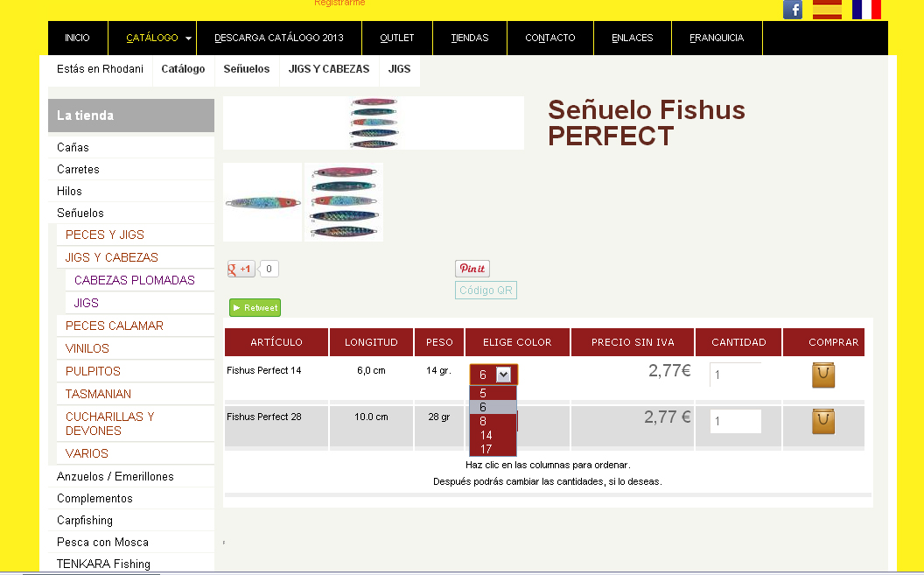
Task: Expand the CATÁLOGO menu arrow
Action: tap(189, 39)
